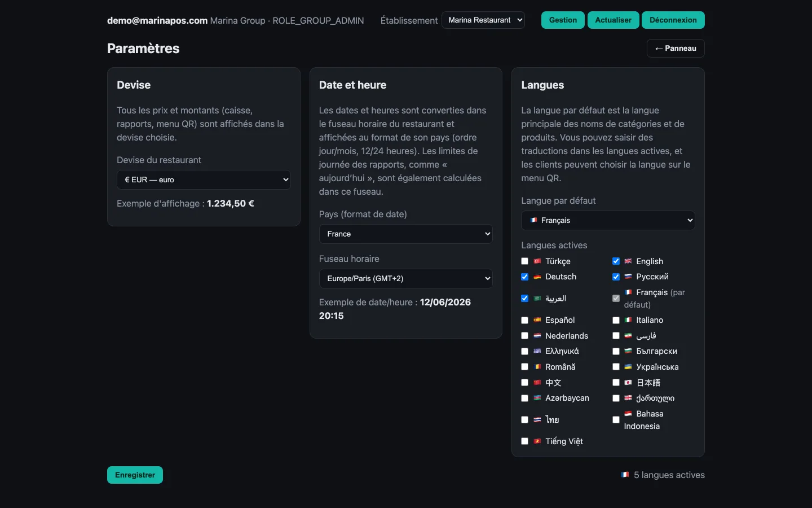Viewport: 812px width, 508px height.
Task: Click the Spanish flag icon beside Español
Action: click(x=537, y=320)
